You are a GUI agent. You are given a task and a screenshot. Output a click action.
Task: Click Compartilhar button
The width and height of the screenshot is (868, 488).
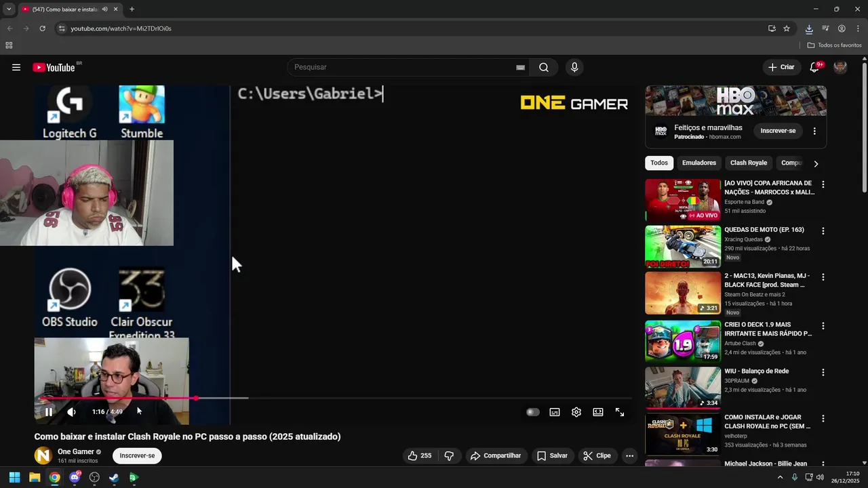[x=496, y=455]
